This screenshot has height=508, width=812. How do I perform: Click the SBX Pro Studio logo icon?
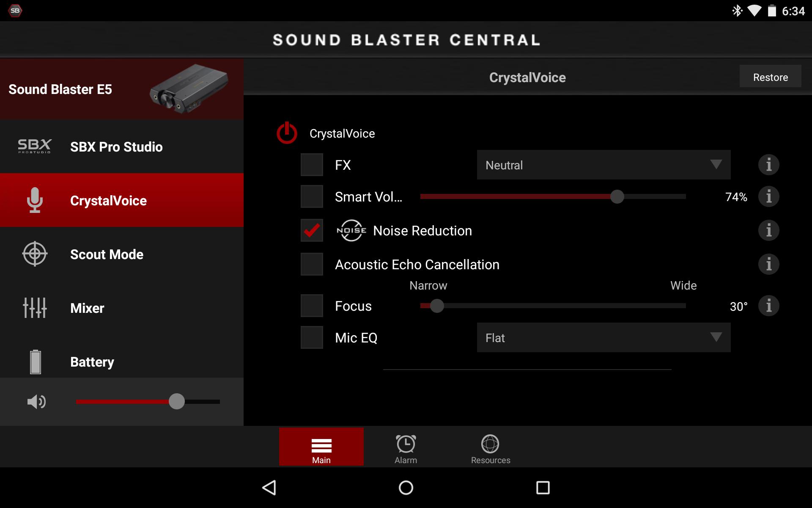coord(34,146)
